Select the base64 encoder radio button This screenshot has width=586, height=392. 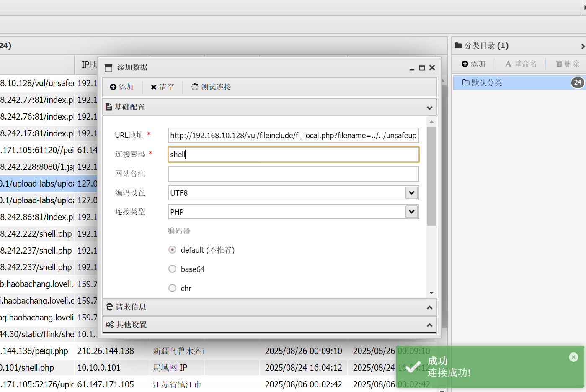click(172, 269)
